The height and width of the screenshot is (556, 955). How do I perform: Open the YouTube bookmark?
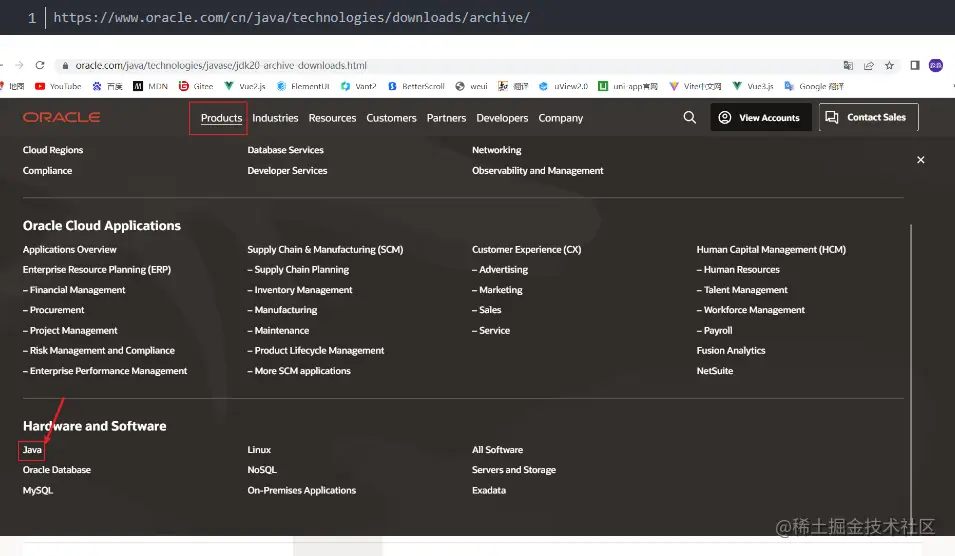pyautogui.click(x=58, y=87)
